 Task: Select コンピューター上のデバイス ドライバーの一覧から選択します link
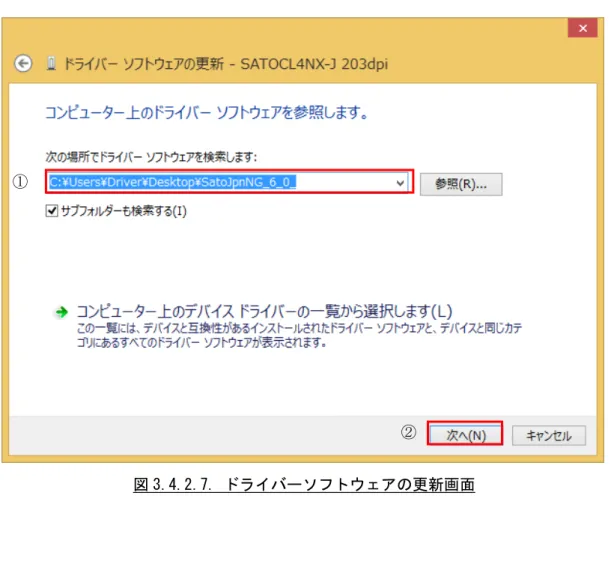(x=264, y=311)
